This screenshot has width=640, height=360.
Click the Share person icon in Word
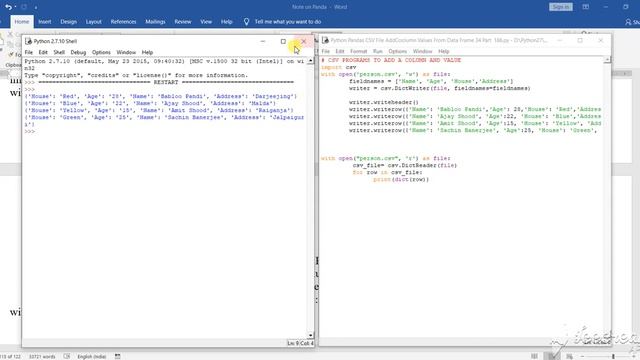coord(628,22)
